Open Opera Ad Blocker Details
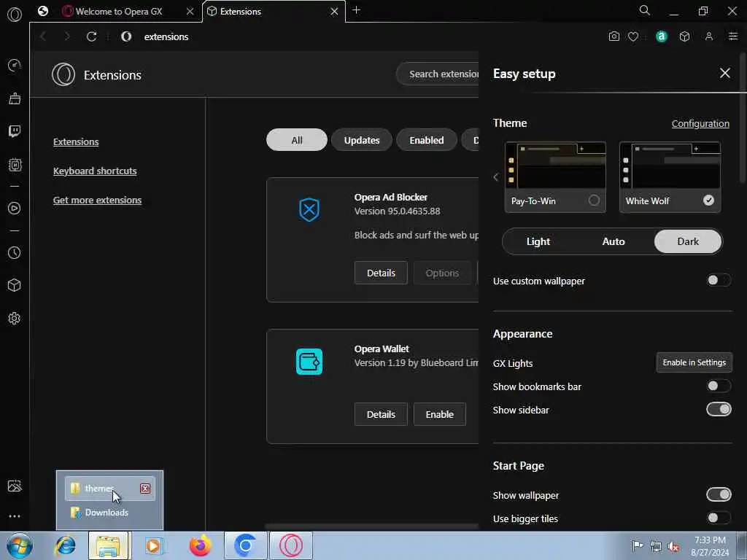The image size is (747, 560). (x=381, y=273)
